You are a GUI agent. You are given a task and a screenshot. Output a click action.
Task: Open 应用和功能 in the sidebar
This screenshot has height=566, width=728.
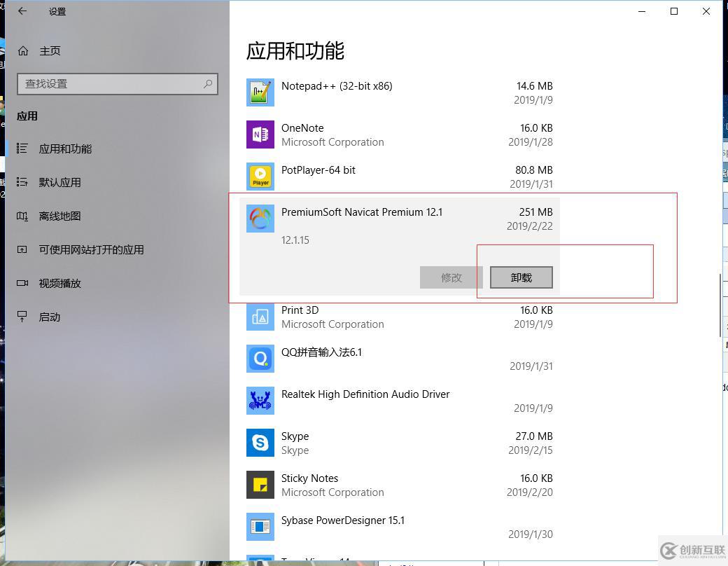65,149
